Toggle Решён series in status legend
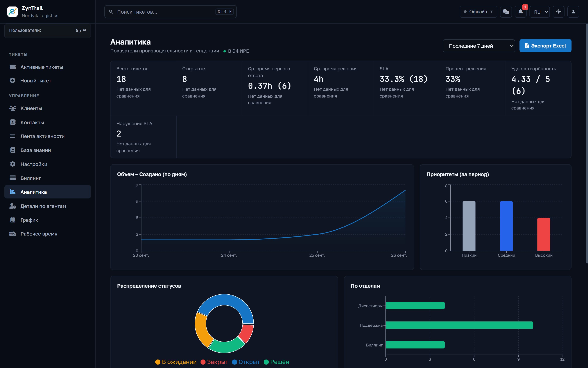588x368 pixels. coord(277,362)
